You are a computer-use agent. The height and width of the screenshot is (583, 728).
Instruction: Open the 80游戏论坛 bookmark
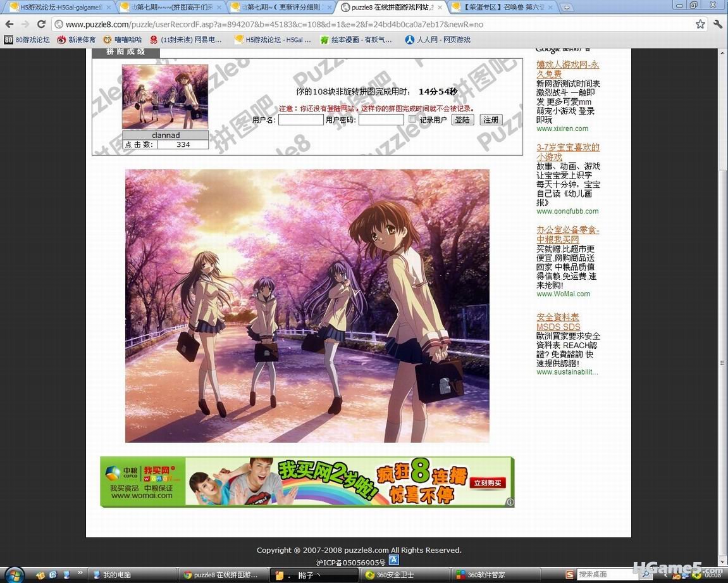(x=27, y=40)
